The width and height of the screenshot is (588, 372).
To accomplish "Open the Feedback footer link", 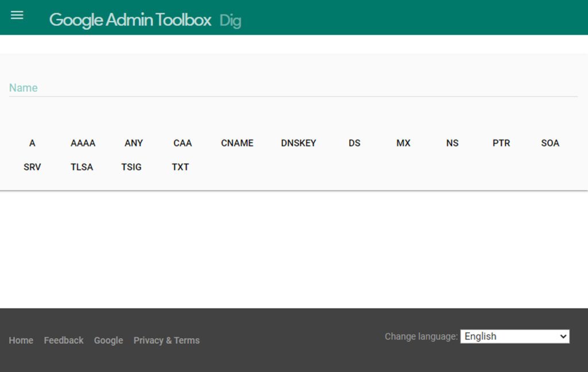I will click(x=64, y=340).
